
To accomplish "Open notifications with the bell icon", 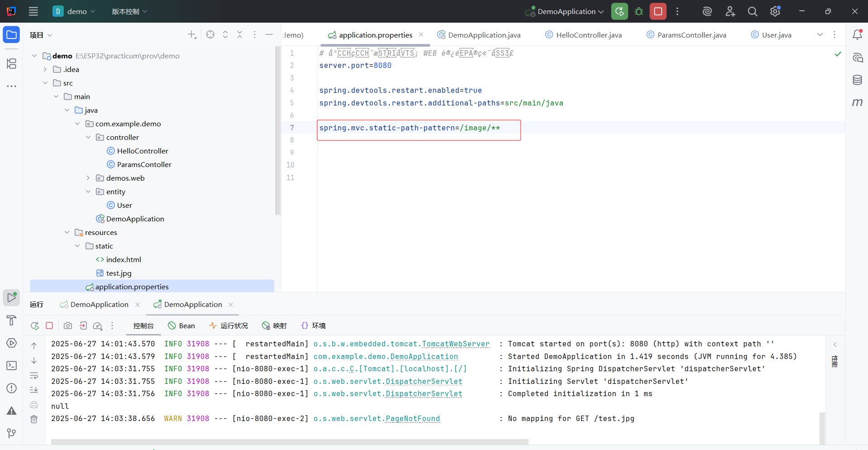I will [x=858, y=34].
